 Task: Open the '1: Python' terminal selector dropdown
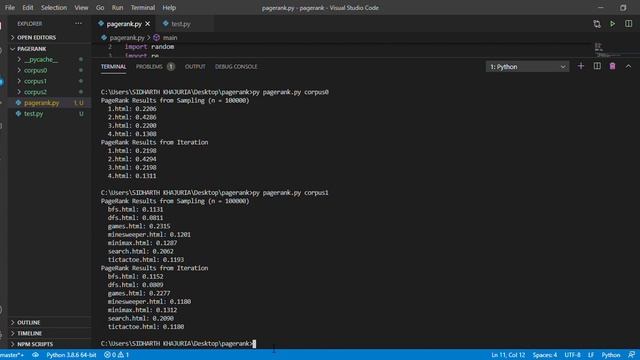(x=527, y=67)
